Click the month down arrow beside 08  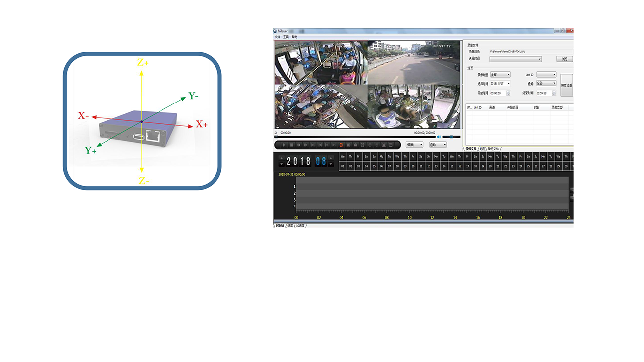point(331,164)
